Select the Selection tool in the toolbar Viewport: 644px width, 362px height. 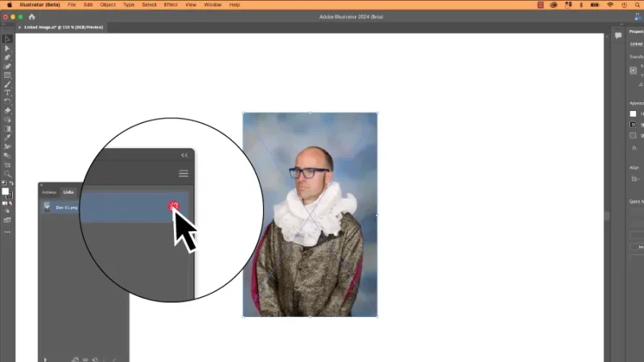(x=7, y=39)
